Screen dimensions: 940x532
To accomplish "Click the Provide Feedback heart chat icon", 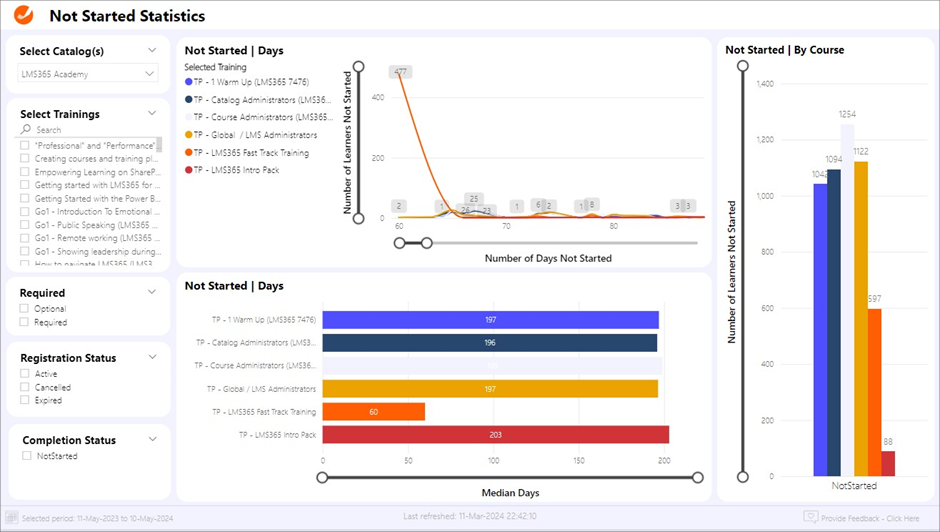I will pos(811,517).
